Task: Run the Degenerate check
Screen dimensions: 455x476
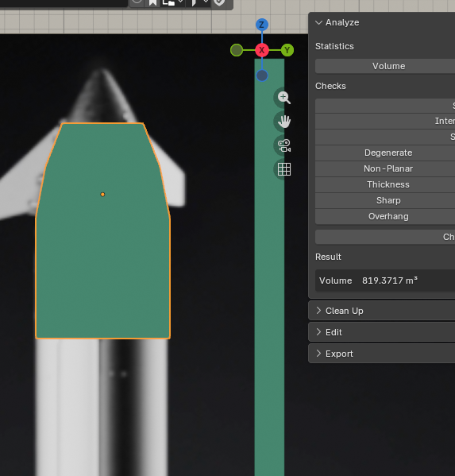Action: tap(385, 153)
